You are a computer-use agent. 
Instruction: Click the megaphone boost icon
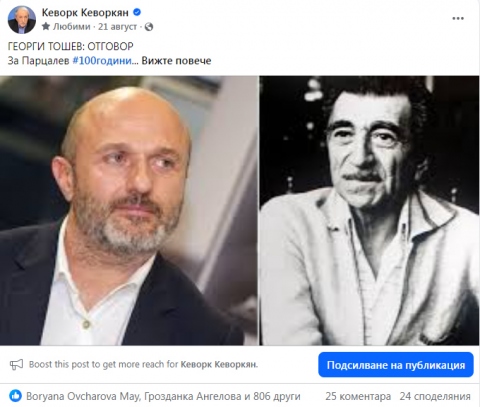pos(17,364)
